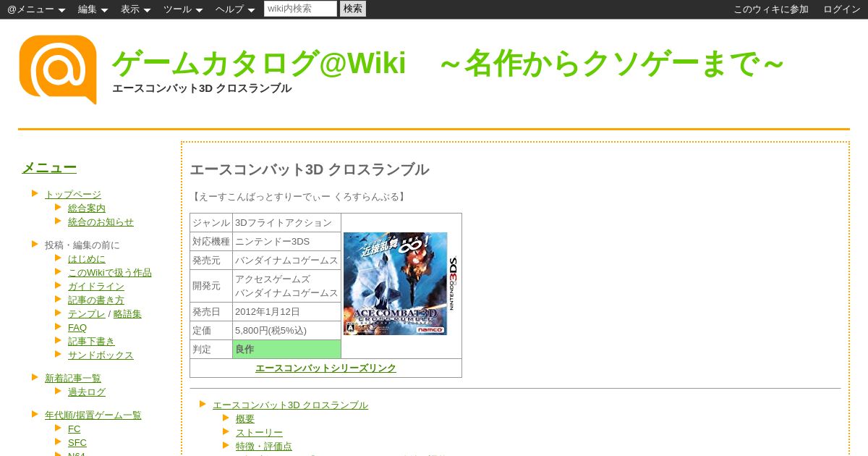Viewport: 868px width, 456px height.
Task: Click the ログイン link
Action: pos(842,9)
